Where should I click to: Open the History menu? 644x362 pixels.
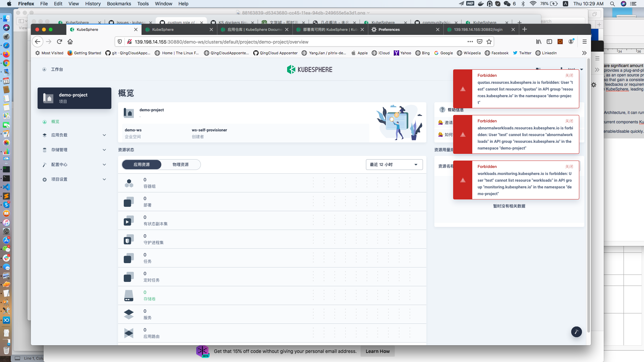click(93, 4)
